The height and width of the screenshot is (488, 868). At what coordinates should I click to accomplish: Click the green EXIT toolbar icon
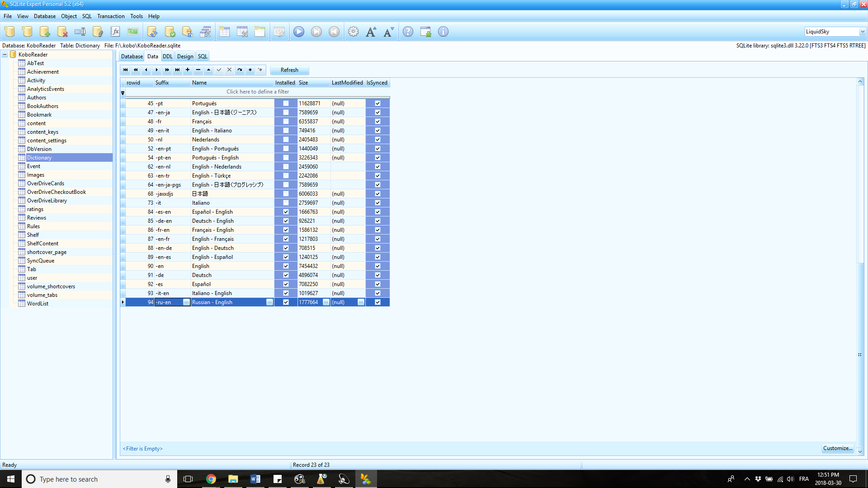133,32
